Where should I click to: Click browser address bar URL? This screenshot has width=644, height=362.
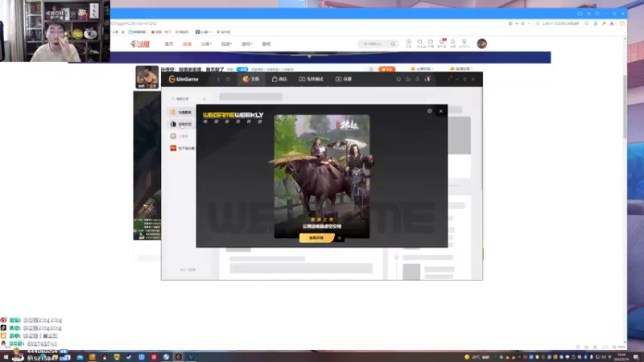click(x=134, y=23)
